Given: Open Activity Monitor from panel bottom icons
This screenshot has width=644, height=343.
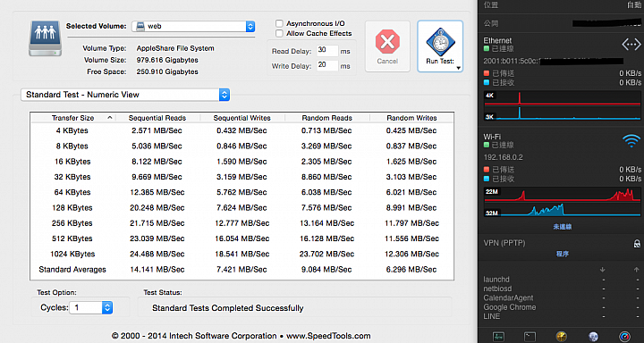Looking at the screenshot, I should 498,337.
